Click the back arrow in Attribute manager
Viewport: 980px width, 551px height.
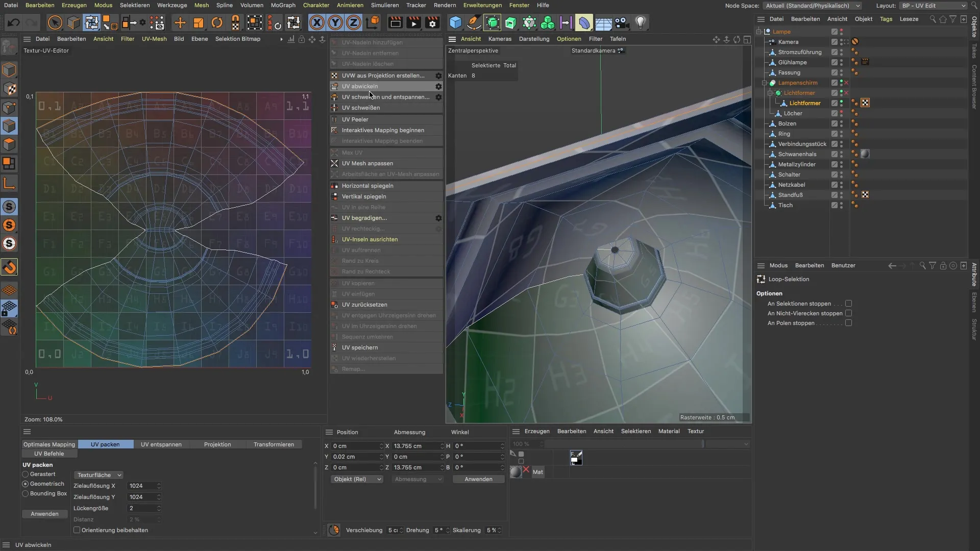click(892, 265)
